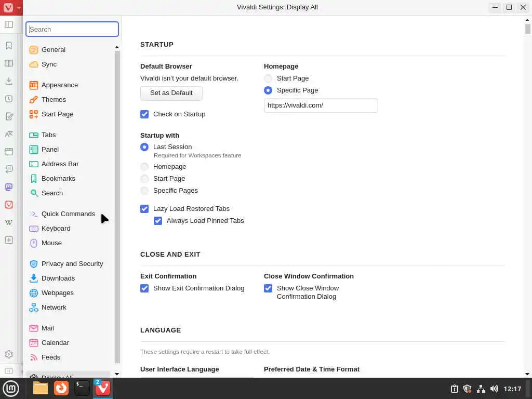Screen dimensions: 532x399
Task: Launch Firefox from the taskbar
Action: 61,389
